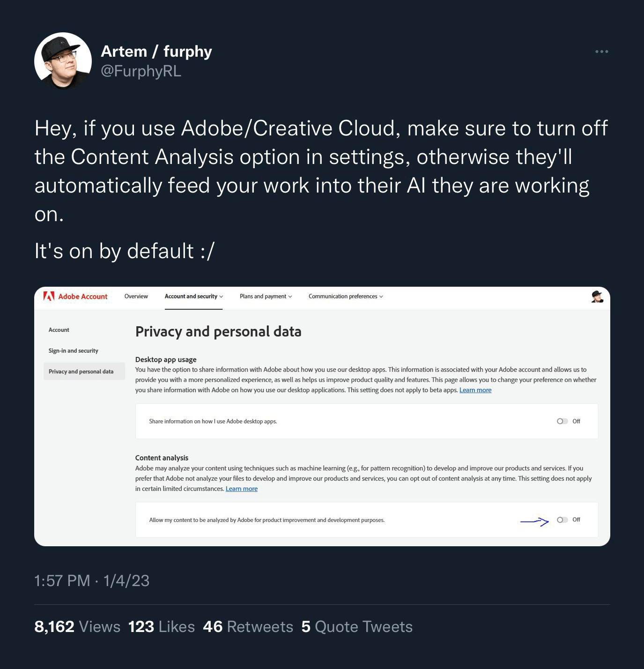
Task: Select the Account and security tab
Action: click(191, 296)
